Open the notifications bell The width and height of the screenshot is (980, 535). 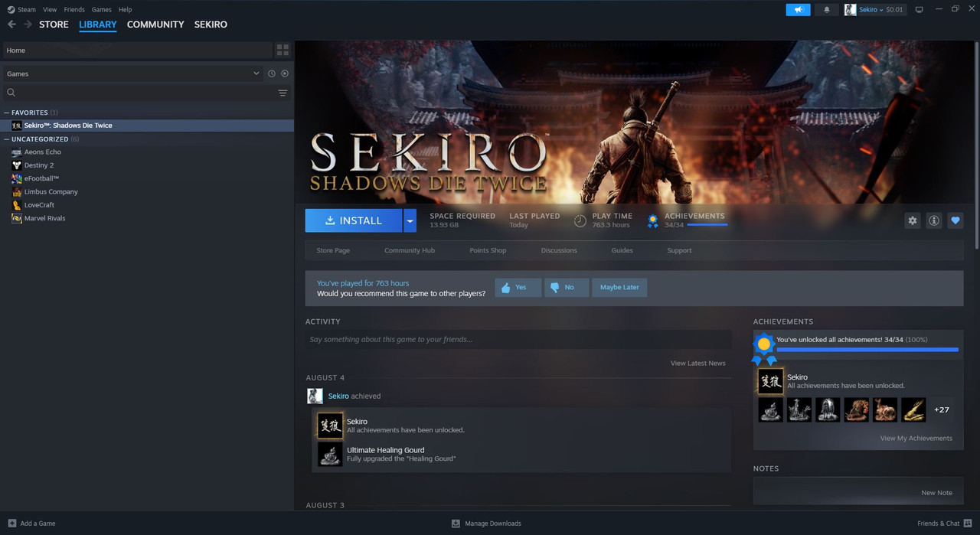(826, 10)
